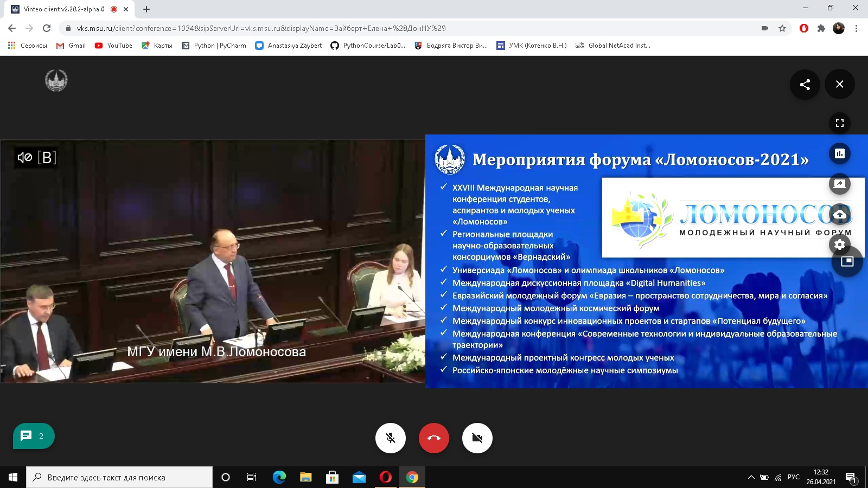Click the cloud upload icon
868x488 pixels.
(840, 214)
